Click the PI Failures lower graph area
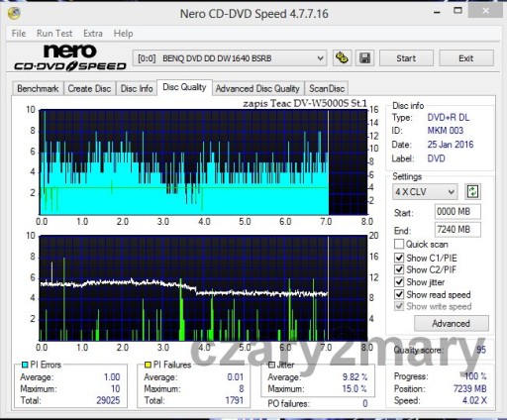Image resolution: width=507 pixels, height=420 pixels. click(203, 288)
